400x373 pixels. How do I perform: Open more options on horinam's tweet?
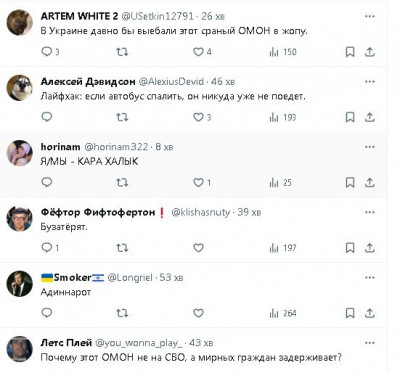click(370, 147)
